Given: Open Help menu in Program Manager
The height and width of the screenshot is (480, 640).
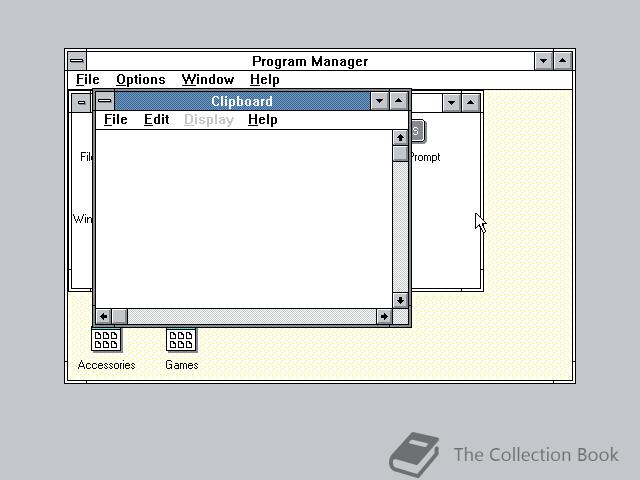Looking at the screenshot, I should coord(264,80).
